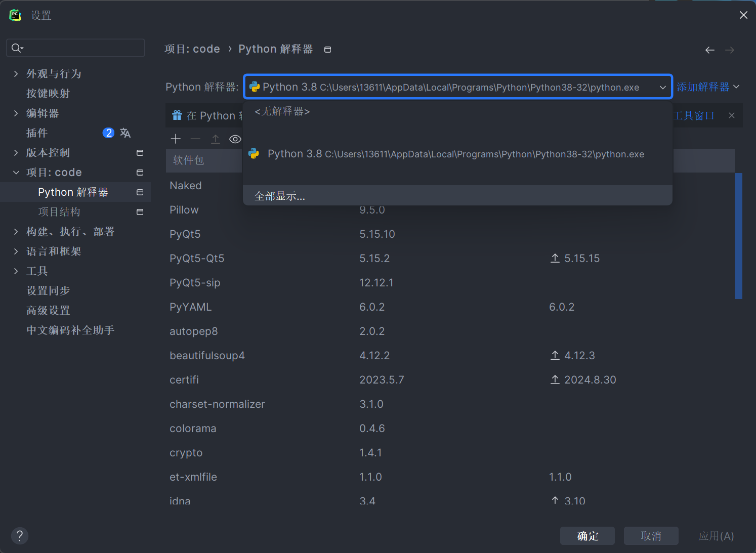The image size is (756, 553).
Task: Expand 构建、执行、部署 settings group
Action: [x=16, y=232]
